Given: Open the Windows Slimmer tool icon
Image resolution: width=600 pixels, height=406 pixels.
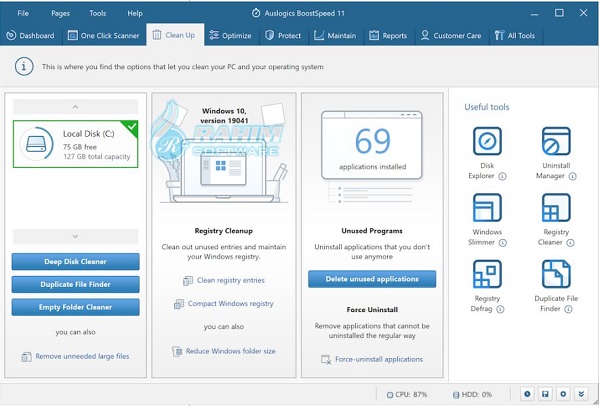Looking at the screenshot, I should click(487, 207).
